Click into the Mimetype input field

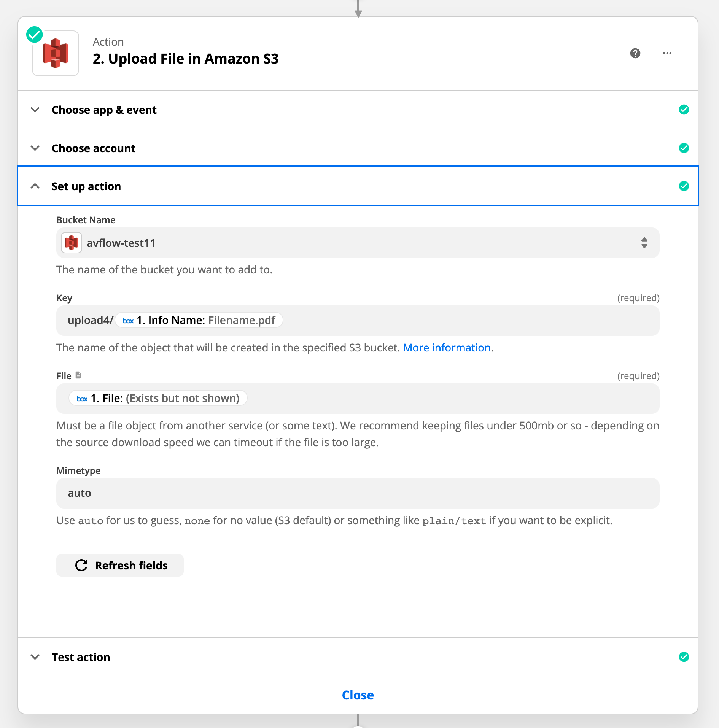tap(358, 493)
